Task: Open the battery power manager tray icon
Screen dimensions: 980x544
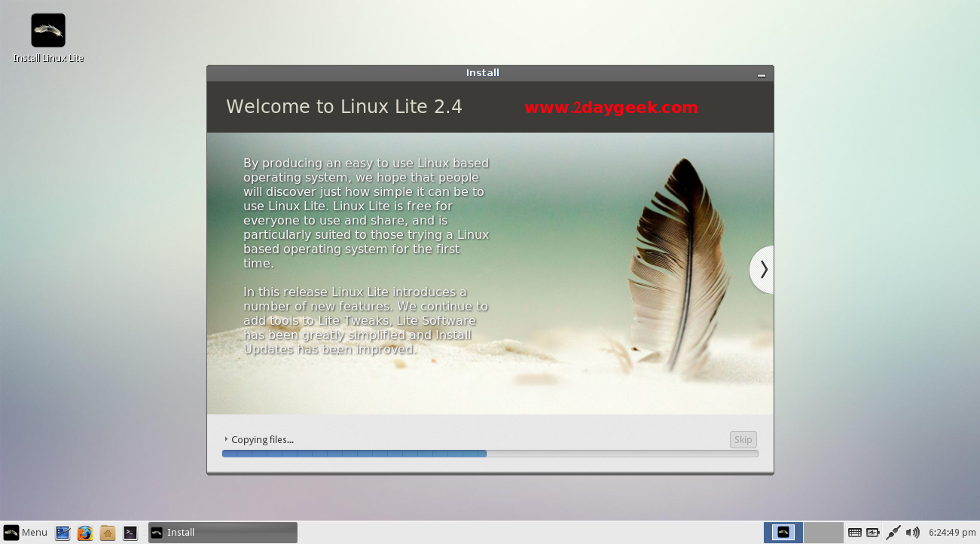Action: 873,533
